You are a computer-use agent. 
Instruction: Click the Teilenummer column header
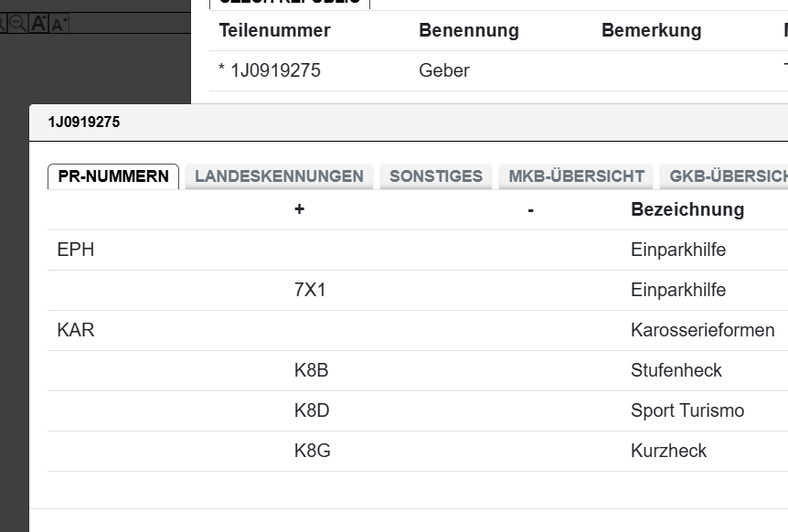tap(275, 30)
